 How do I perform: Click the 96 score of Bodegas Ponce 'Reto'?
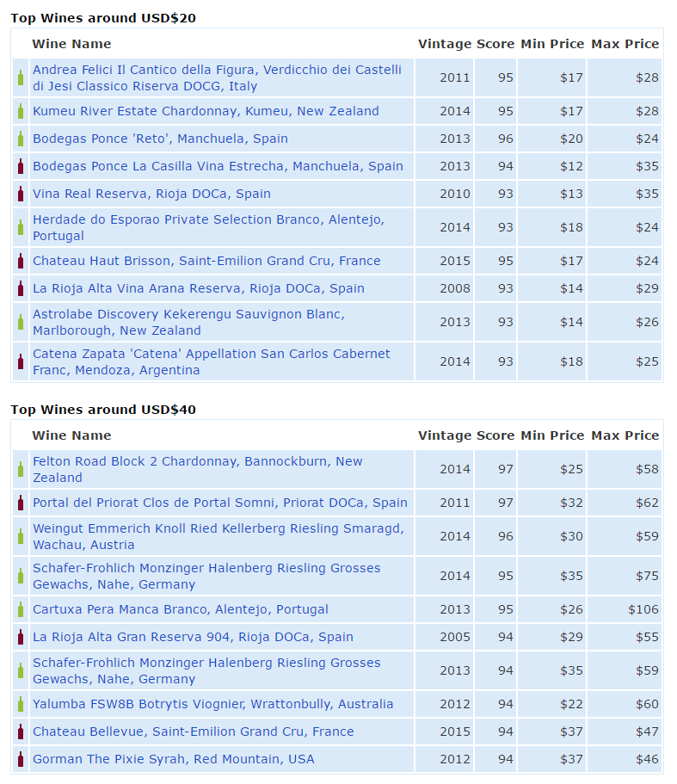point(505,139)
